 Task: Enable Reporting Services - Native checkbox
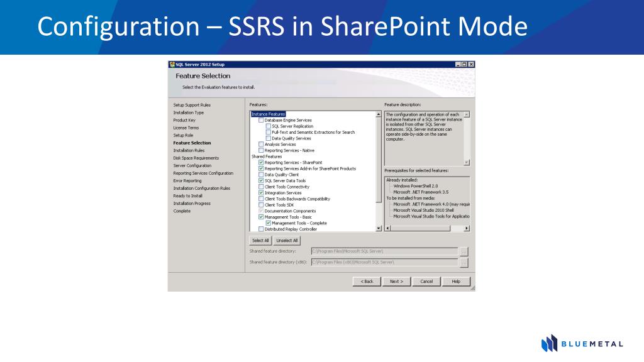pos(261,151)
